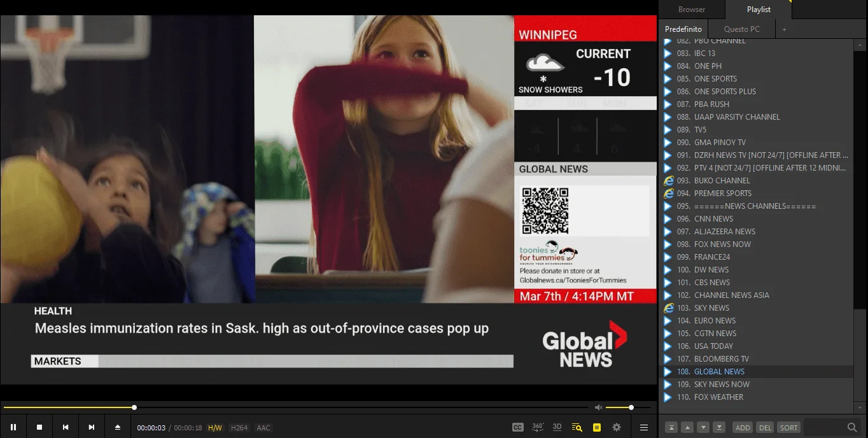Click the SORT playlist button

tap(789, 427)
